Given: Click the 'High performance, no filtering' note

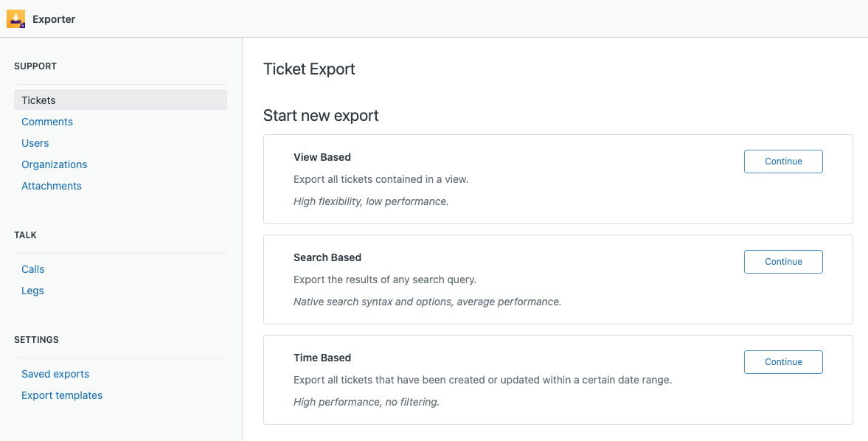Looking at the screenshot, I should tap(367, 402).
